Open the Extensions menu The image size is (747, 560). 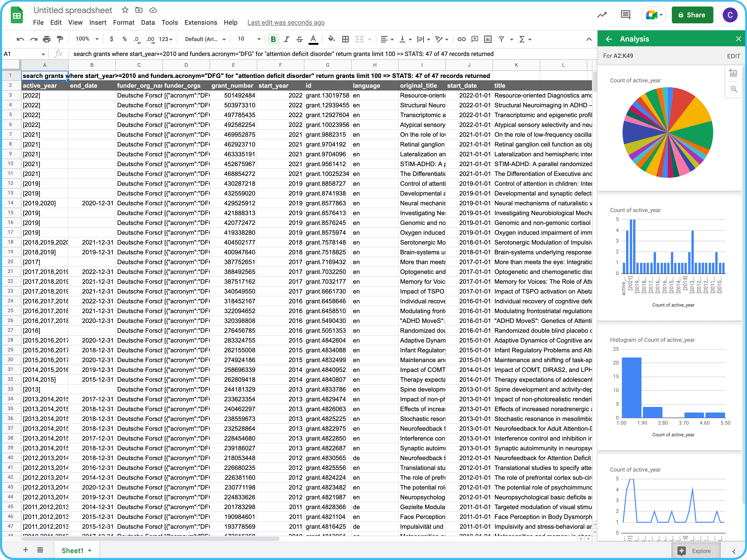201,23
